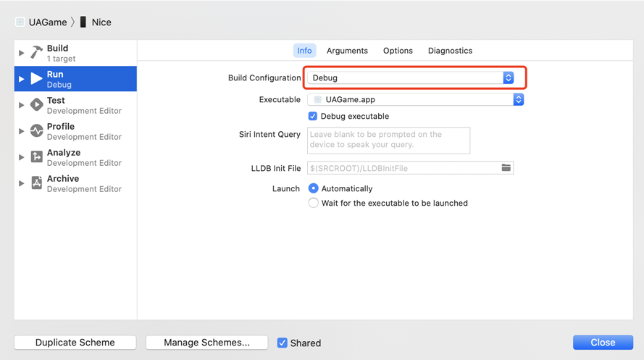Toggle the Shared scheme checkbox
This screenshot has width=644, height=360.
(283, 343)
